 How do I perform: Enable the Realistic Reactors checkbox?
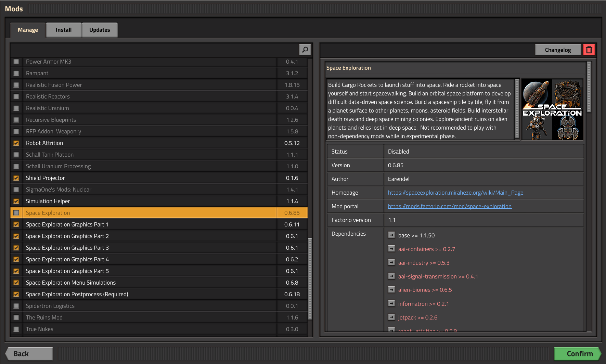[x=16, y=96]
